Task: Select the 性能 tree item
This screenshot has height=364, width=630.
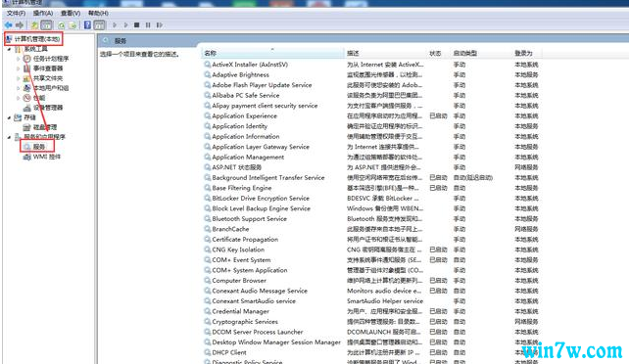Action: [x=39, y=98]
